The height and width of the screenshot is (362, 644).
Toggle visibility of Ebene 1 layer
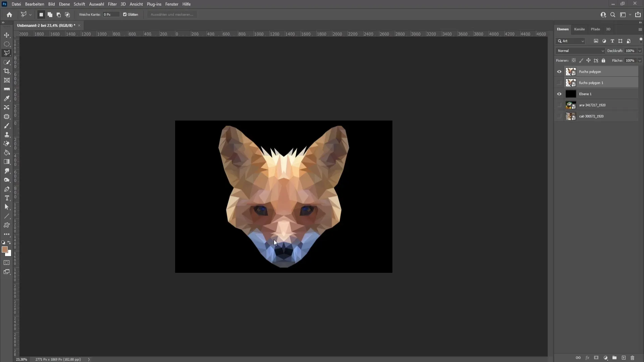559,94
